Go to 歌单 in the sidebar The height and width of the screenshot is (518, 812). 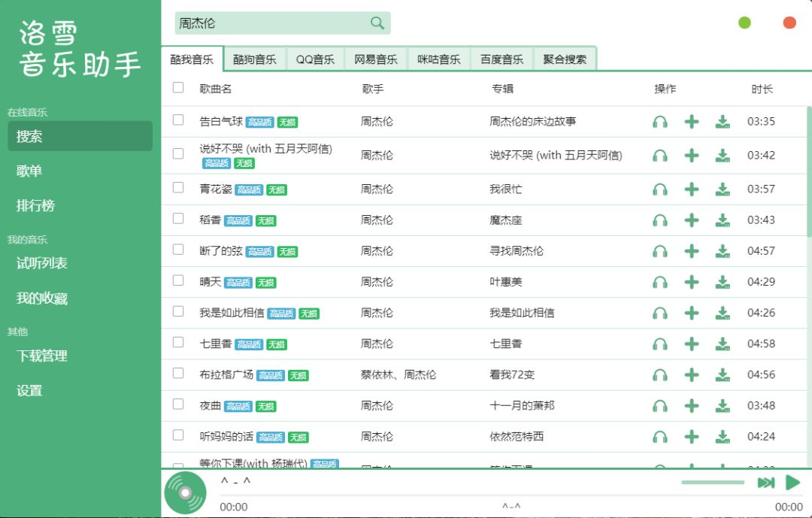80,171
